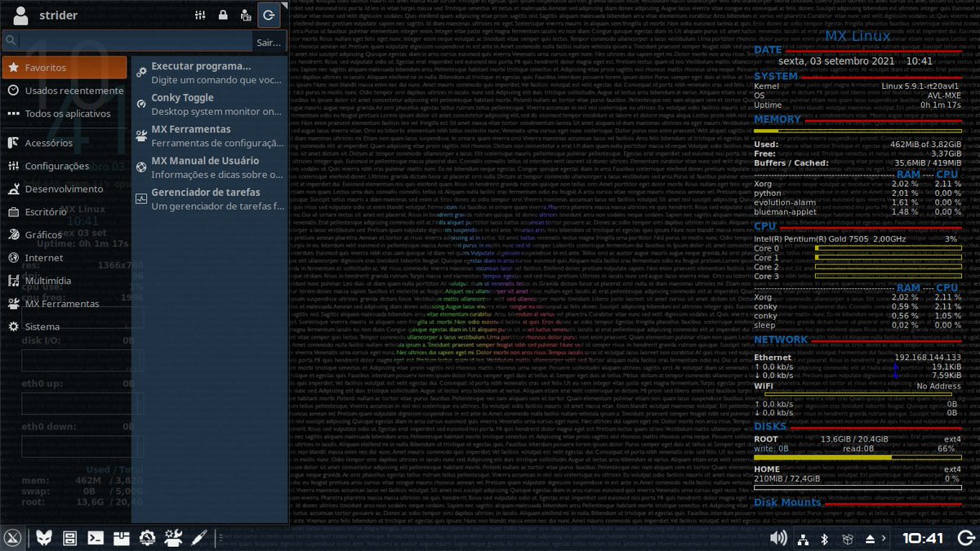Click the volume speaker icon in tray

coord(778,538)
